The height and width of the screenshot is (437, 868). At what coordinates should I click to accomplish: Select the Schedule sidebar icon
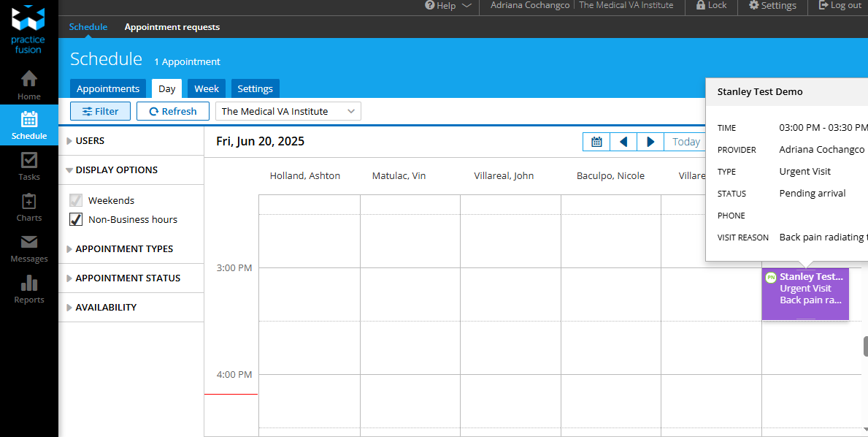28,125
